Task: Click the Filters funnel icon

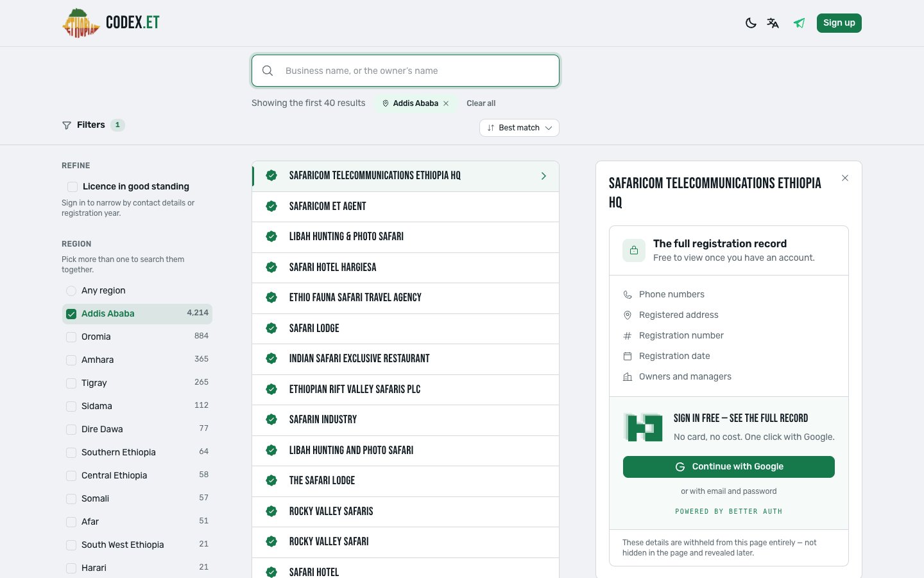Action: click(x=67, y=125)
